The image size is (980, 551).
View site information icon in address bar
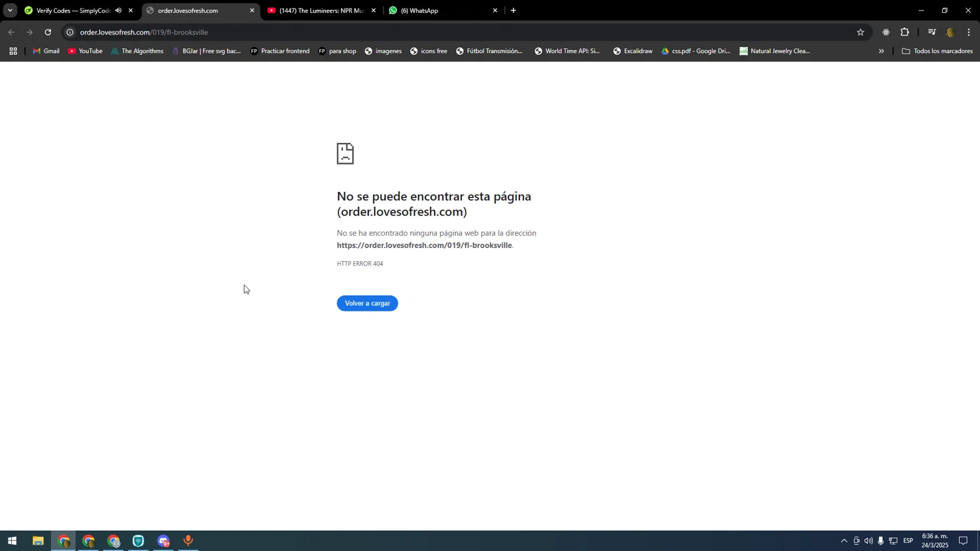[70, 32]
